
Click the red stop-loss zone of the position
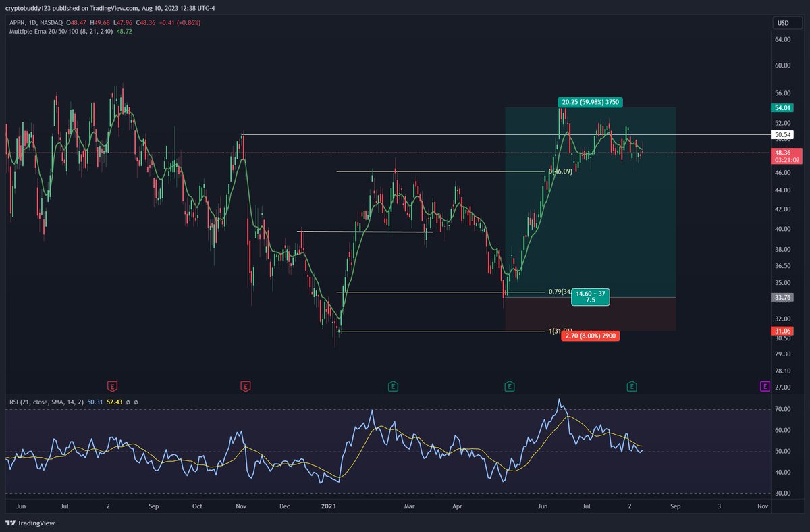click(x=591, y=314)
